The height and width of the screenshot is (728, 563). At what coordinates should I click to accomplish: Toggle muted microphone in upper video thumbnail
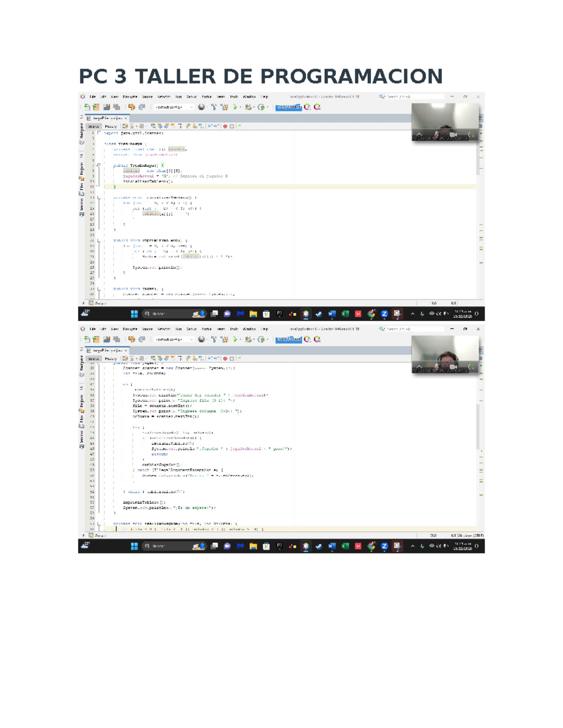click(437, 135)
